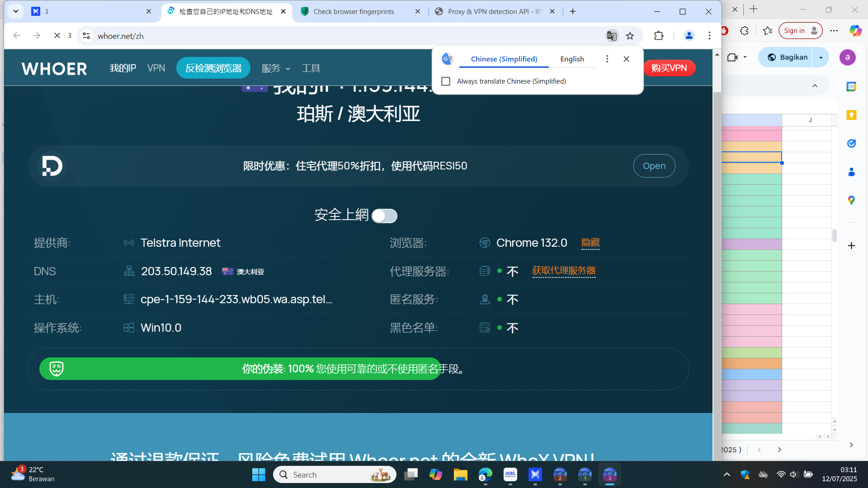Open the Bagikan share dropdown arrow
The height and width of the screenshot is (488, 868).
click(x=821, y=57)
